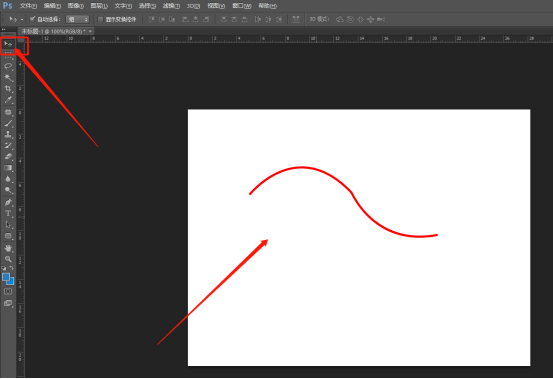Select the Hand tool

pyautogui.click(x=8, y=248)
